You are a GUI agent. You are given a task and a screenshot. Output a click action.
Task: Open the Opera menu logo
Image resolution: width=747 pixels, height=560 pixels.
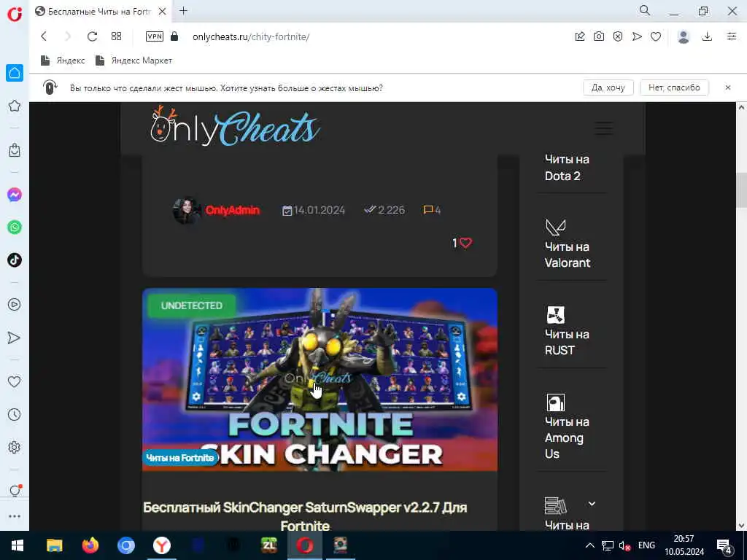(15, 15)
